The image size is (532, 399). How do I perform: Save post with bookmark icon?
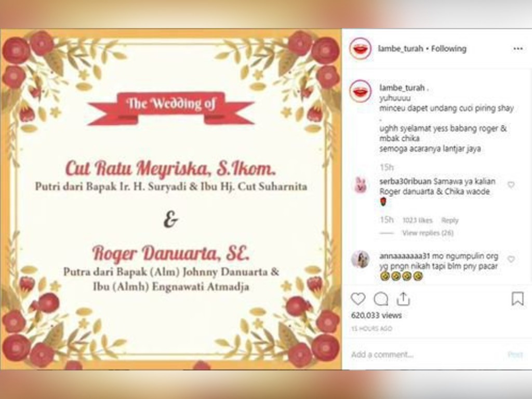pos(517,299)
